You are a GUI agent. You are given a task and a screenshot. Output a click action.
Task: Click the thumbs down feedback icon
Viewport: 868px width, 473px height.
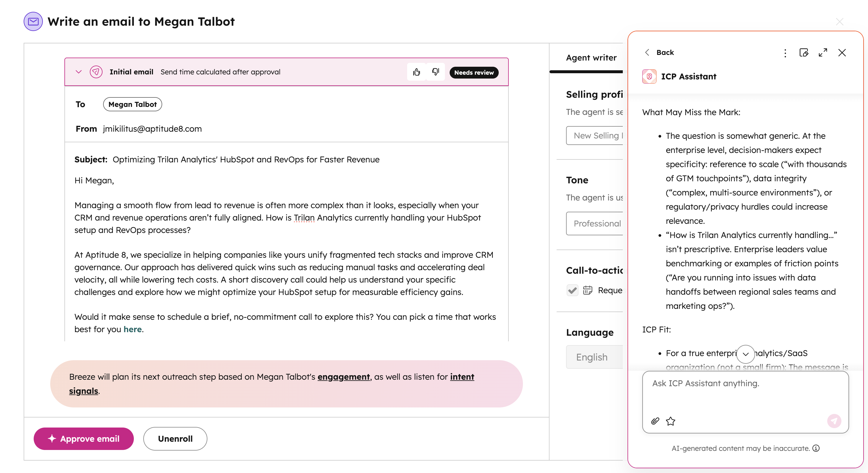[435, 72]
